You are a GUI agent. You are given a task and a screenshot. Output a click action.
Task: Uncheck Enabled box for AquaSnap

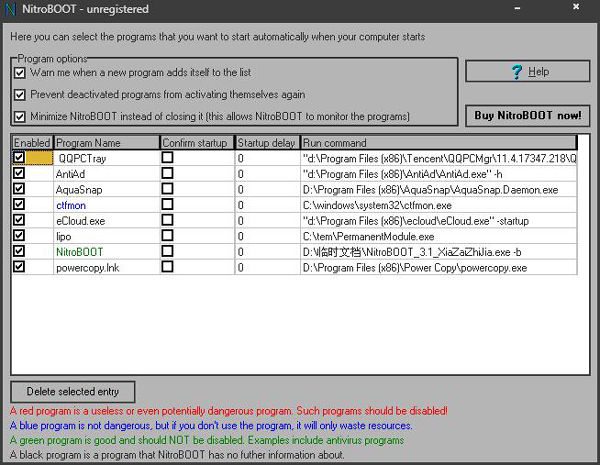coord(19,189)
